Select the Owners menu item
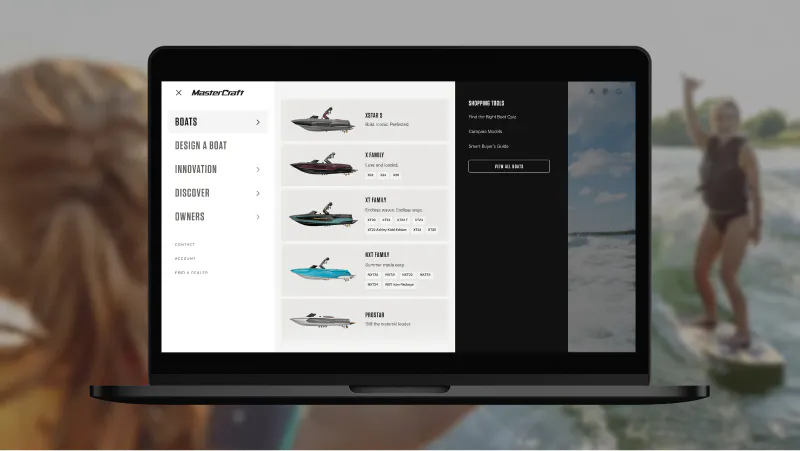 tap(190, 217)
